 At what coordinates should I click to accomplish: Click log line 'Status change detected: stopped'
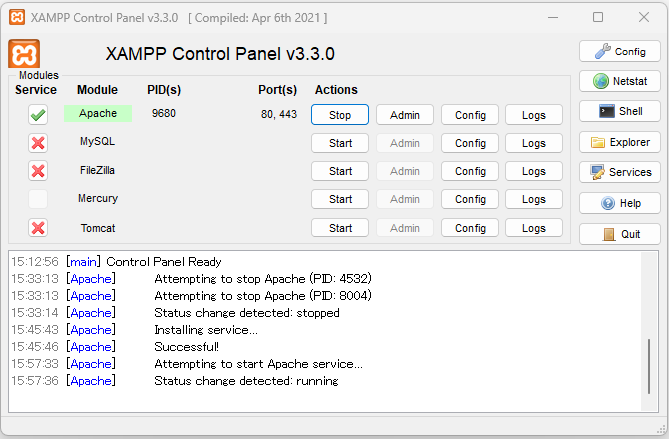pos(247,313)
